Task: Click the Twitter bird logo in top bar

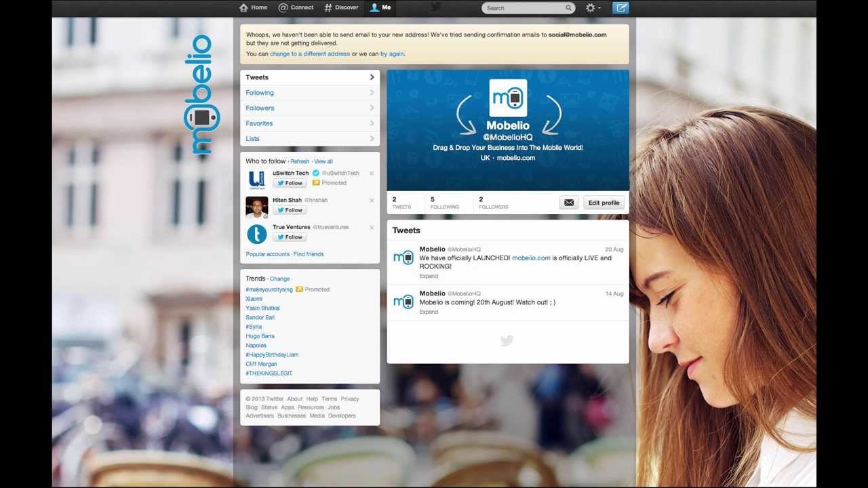Action: click(x=435, y=7)
